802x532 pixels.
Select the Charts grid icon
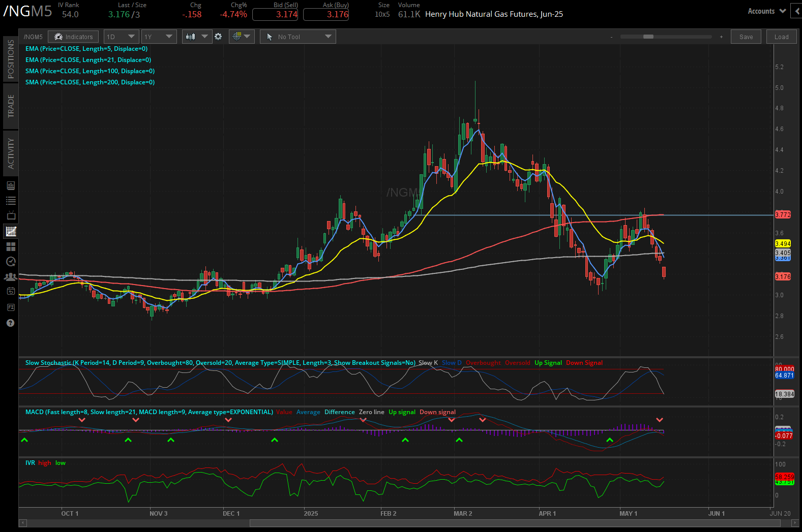click(11, 231)
